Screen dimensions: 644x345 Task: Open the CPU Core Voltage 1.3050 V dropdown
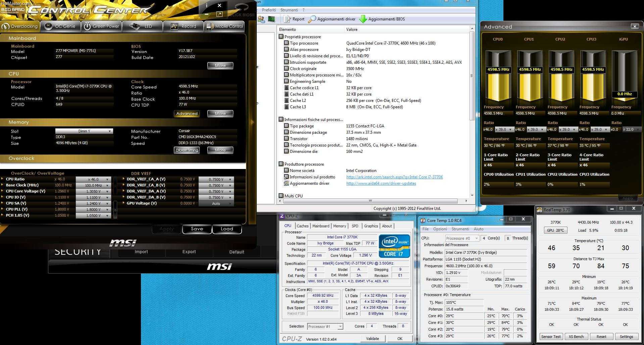93,191
